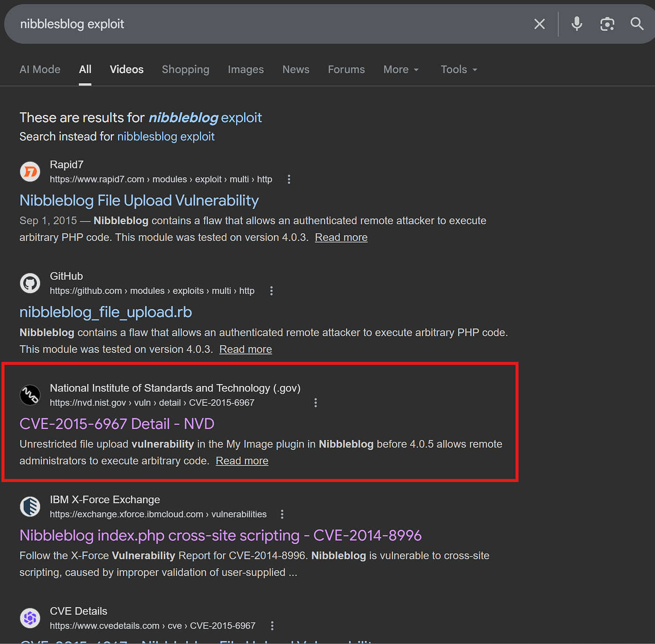Select the All results tab

click(85, 69)
